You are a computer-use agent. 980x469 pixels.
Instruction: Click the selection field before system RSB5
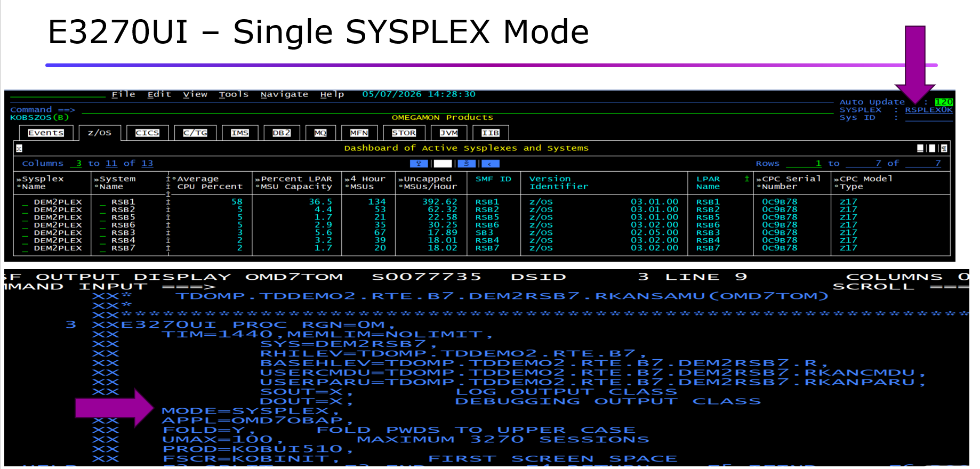pyautogui.click(x=102, y=217)
